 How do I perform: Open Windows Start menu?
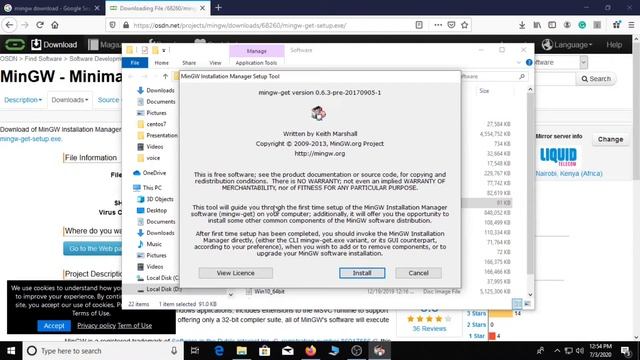(11, 351)
